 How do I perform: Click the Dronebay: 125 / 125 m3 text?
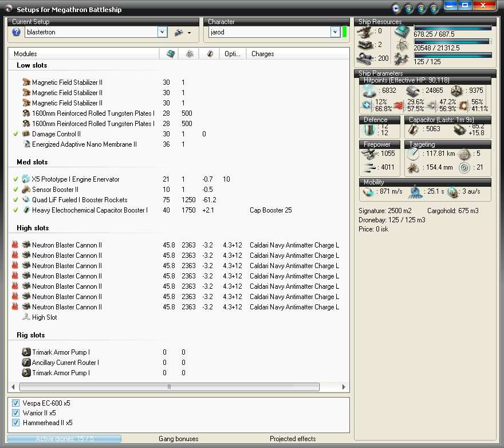tap(392, 220)
